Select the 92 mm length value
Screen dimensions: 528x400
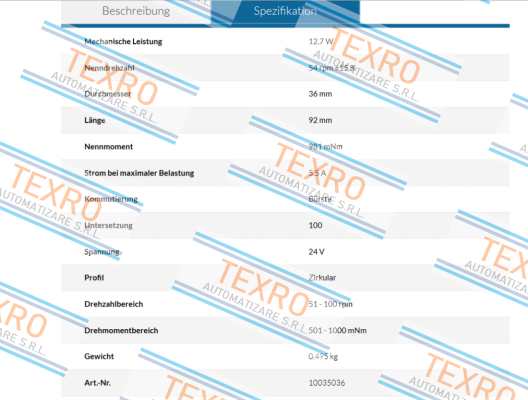tap(320, 120)
